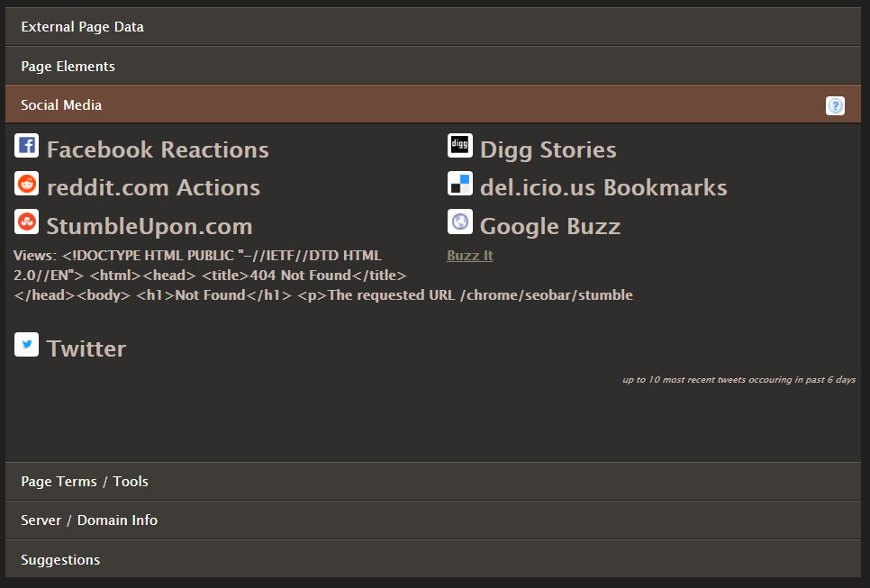This screenshot has height=588, width=870.
Task: Click the Facebook logo icon
Action: point(27,146)
